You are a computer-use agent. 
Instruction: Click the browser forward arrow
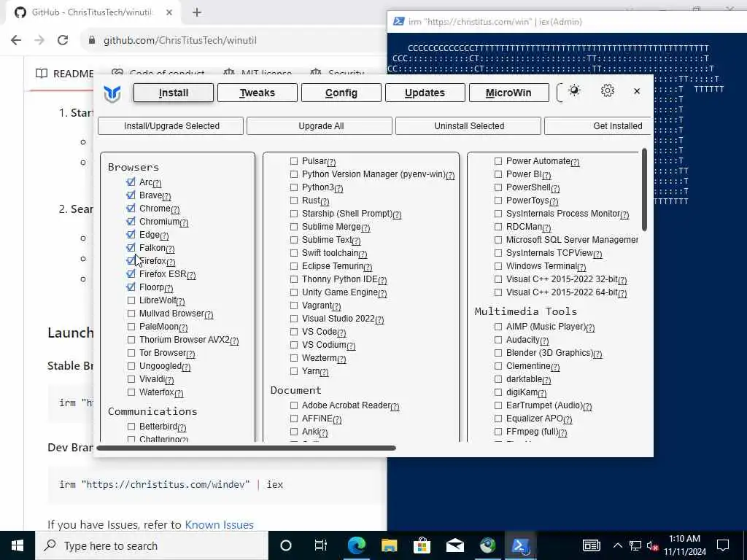click(39, 40)
